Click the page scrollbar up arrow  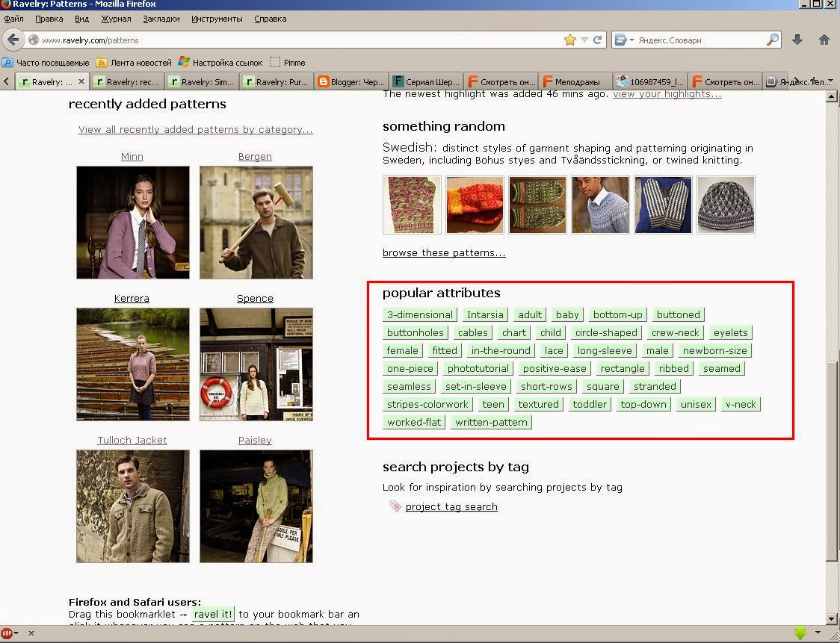(832, 96)
